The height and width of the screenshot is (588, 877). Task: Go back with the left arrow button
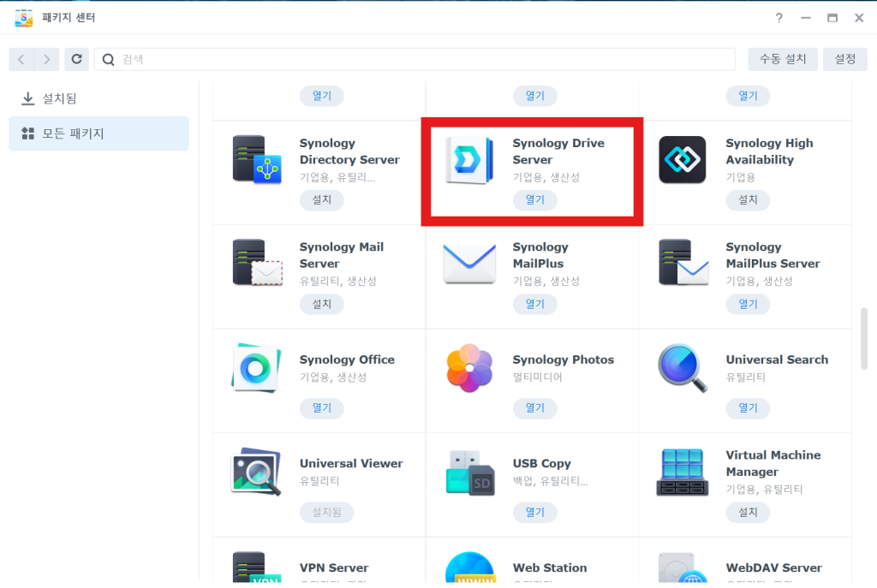pos(21,59)
